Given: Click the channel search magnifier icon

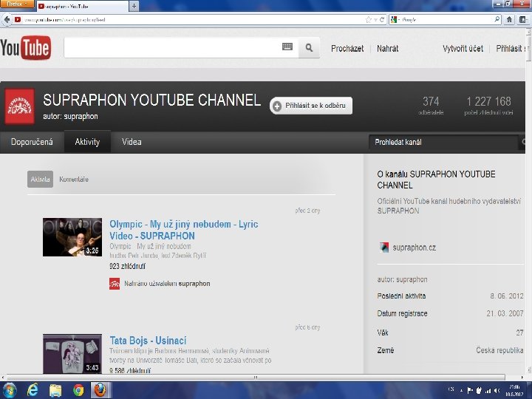Looking at the screenshot, I should click(x=522, y=142).
